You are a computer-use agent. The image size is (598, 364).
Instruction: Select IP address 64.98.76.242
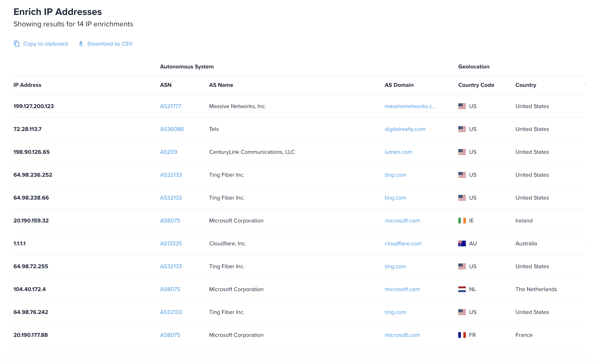31,312
